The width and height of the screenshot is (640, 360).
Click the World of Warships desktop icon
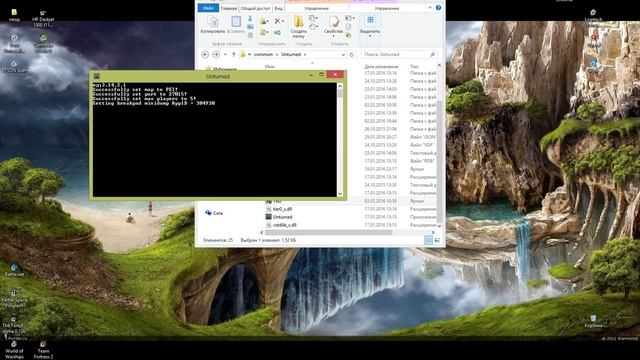point(14,350)
